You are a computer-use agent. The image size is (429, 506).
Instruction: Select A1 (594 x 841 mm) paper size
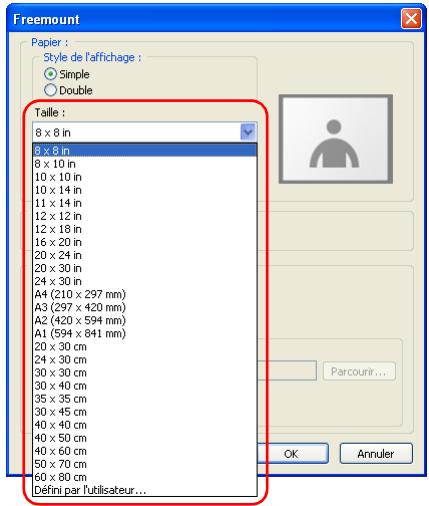(145, 333)
